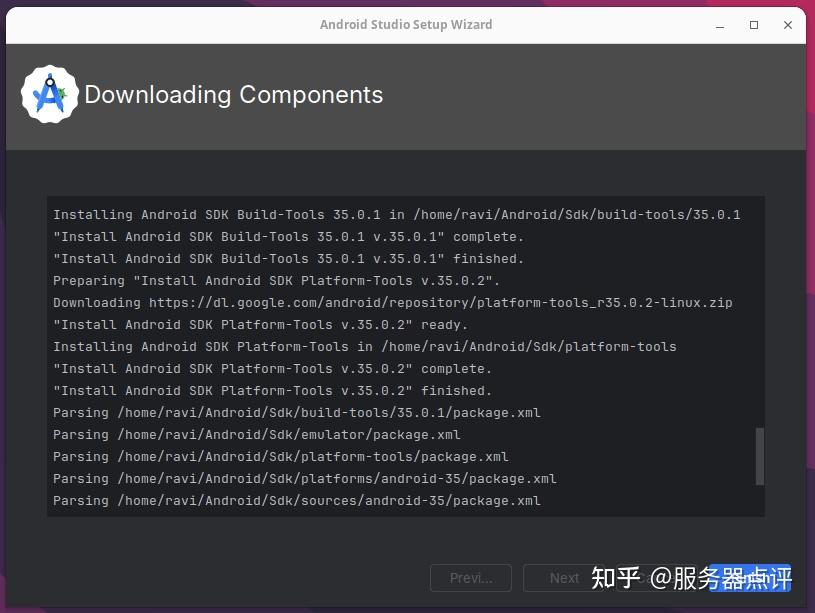Click the Android Studio logo icon
Viewport: 815px width, 613px height.
coord(49,93)
